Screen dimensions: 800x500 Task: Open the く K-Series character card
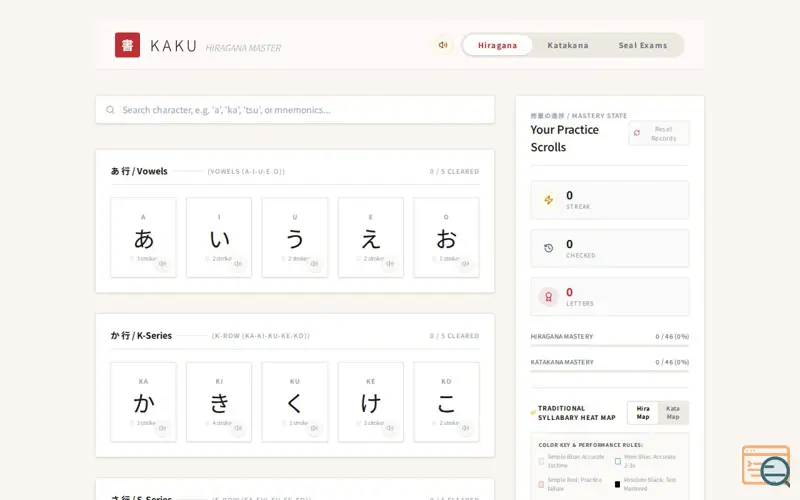pos(295,402)
